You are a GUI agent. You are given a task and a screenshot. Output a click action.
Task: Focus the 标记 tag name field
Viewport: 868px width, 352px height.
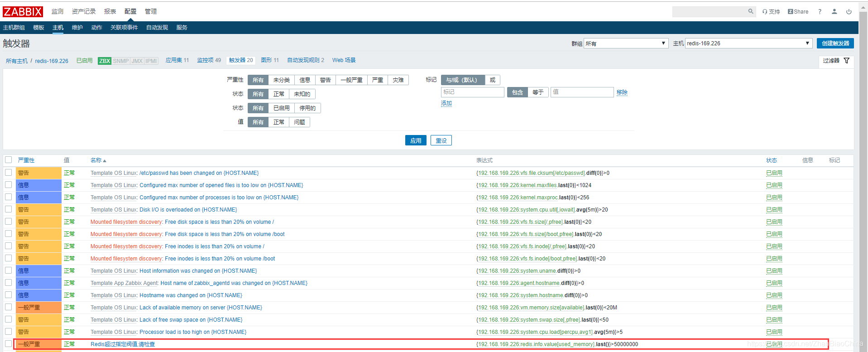[x=472, y=92]
